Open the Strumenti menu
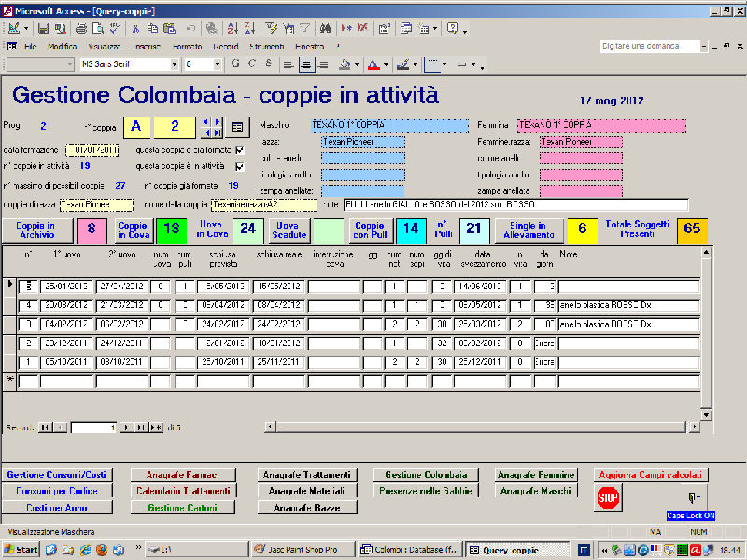The image size is (747, 560). tap(267, 46)
